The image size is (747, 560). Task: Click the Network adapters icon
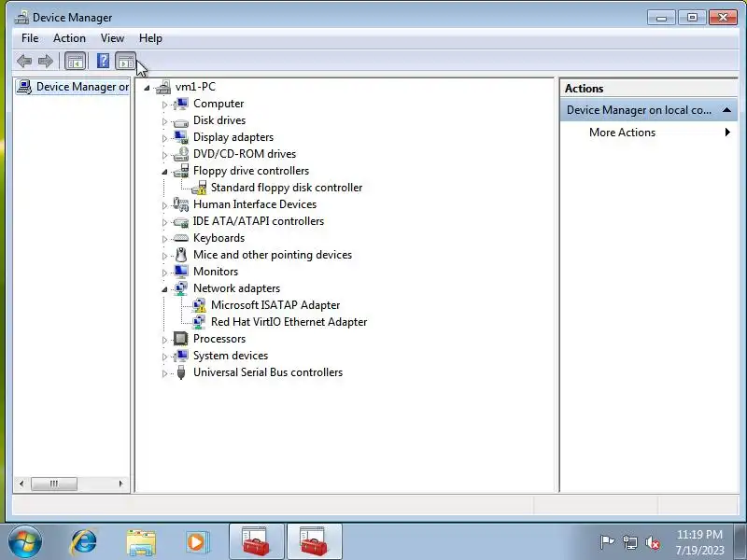coord(180,288)
